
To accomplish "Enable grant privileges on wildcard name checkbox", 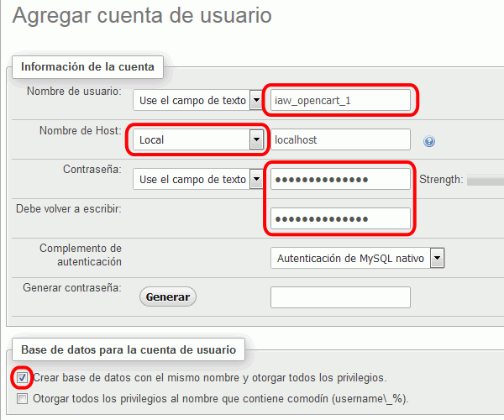I will click(22, 399).
